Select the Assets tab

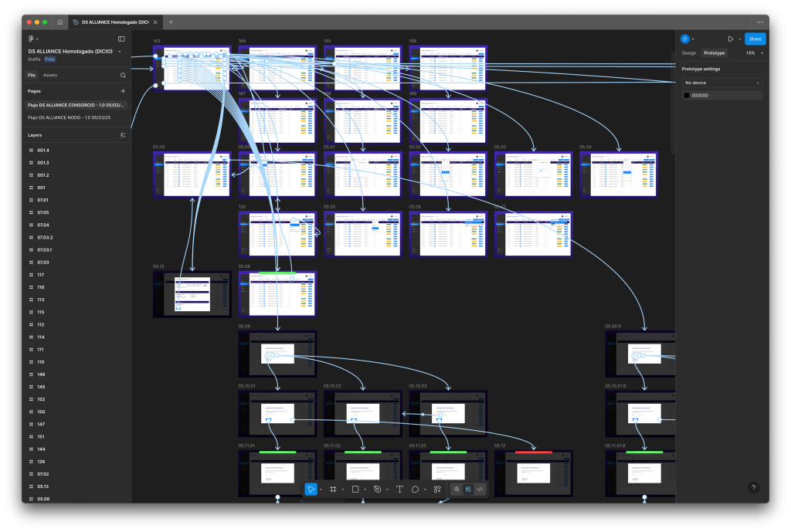point(50,75)
